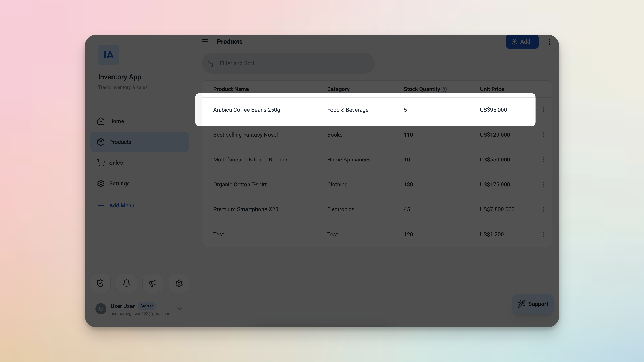The image size is (644, 362).
Task: Select Organic Cotton T-shirt name
Action: coord(240,184)
